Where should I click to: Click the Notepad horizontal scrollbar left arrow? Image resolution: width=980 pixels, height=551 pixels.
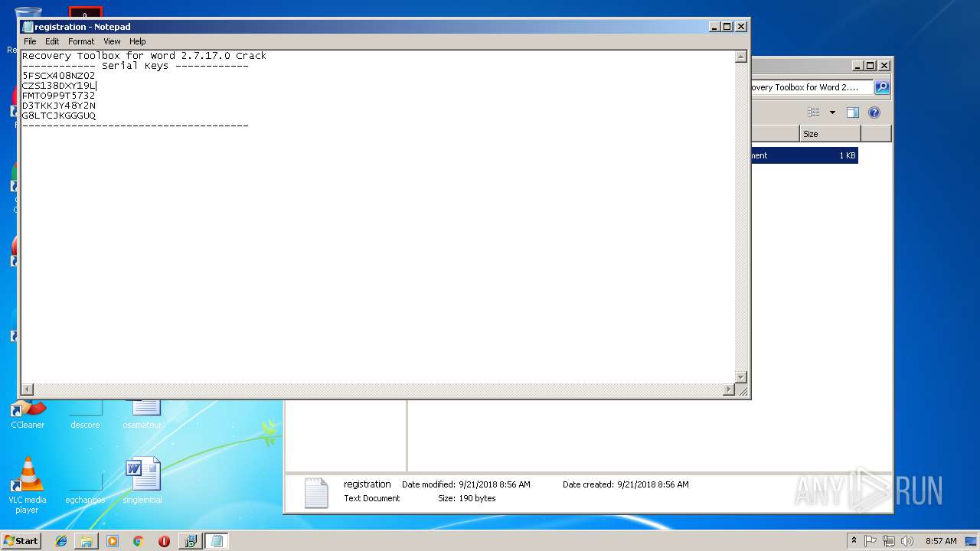tap(28, 390)
